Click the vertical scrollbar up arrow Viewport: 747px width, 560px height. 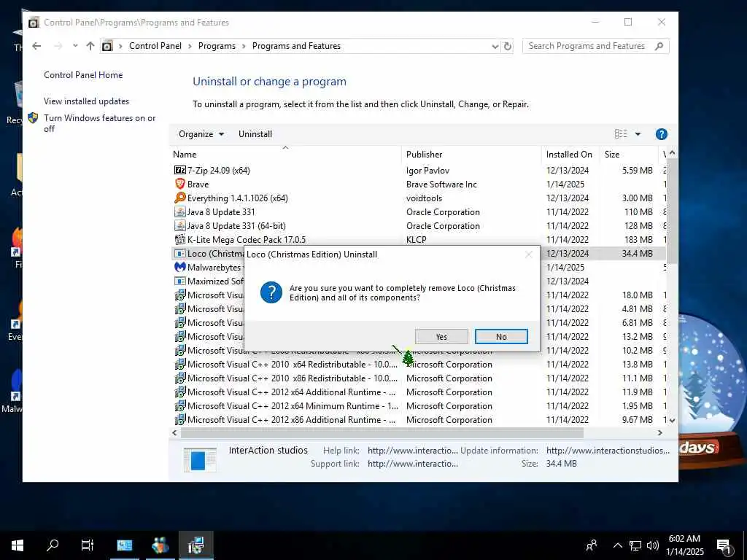[672, 153]
